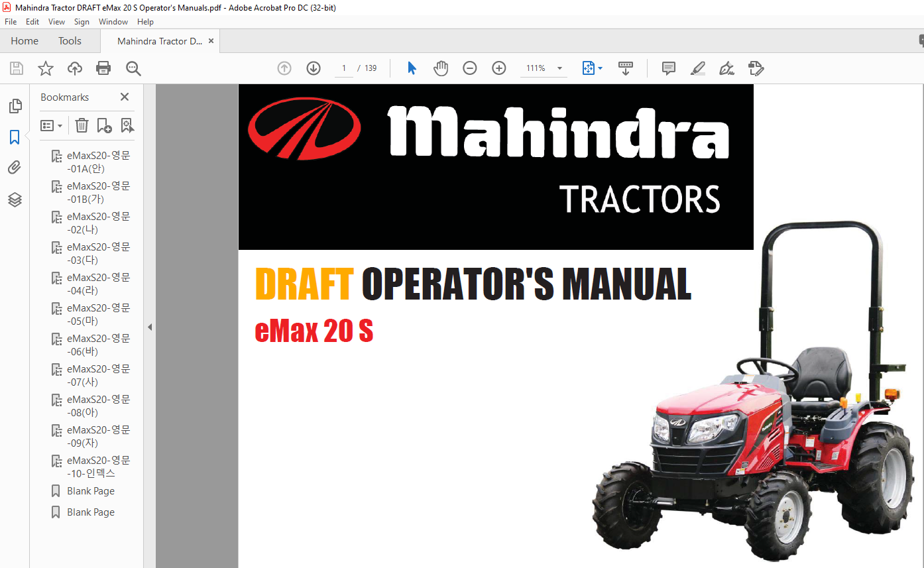Select the first Blank Page bookmark
Screen dimensions: 924x568
pos(91,491)
